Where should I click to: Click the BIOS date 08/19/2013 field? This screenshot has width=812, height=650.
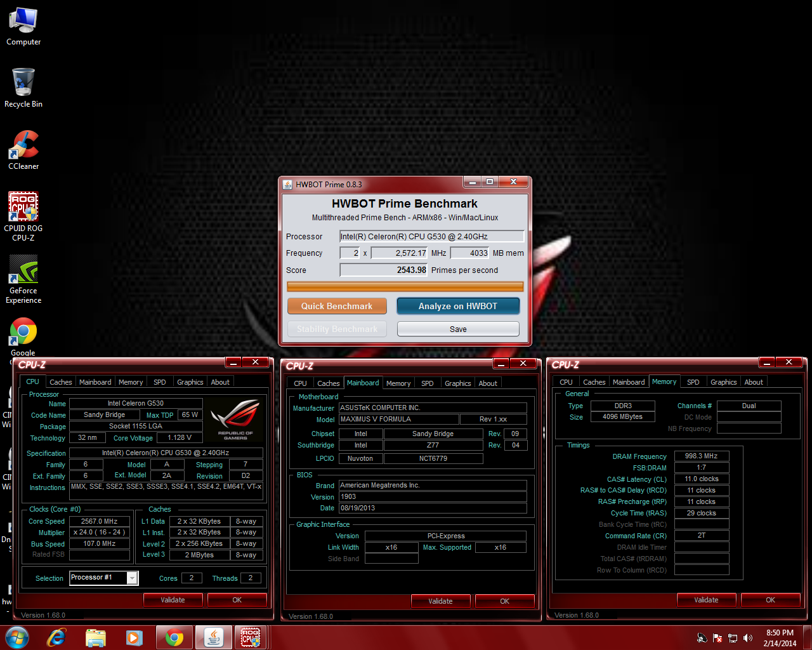coord(433,508)
